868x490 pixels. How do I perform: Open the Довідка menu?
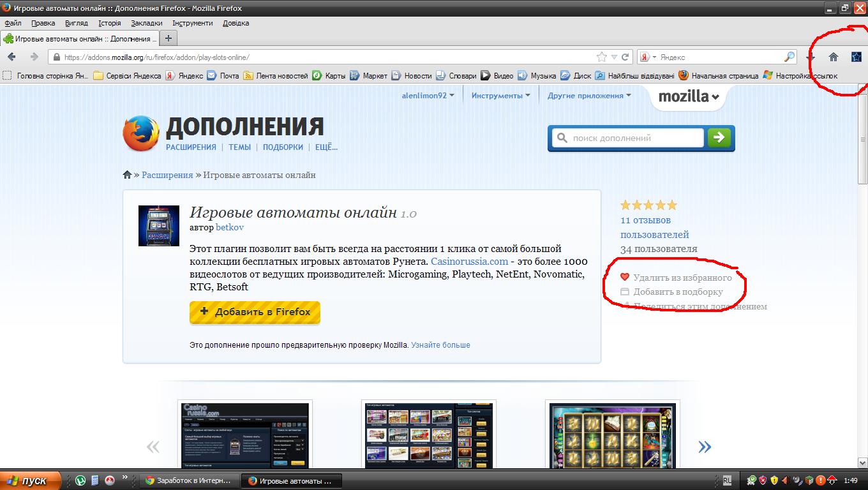coord(236,23)
